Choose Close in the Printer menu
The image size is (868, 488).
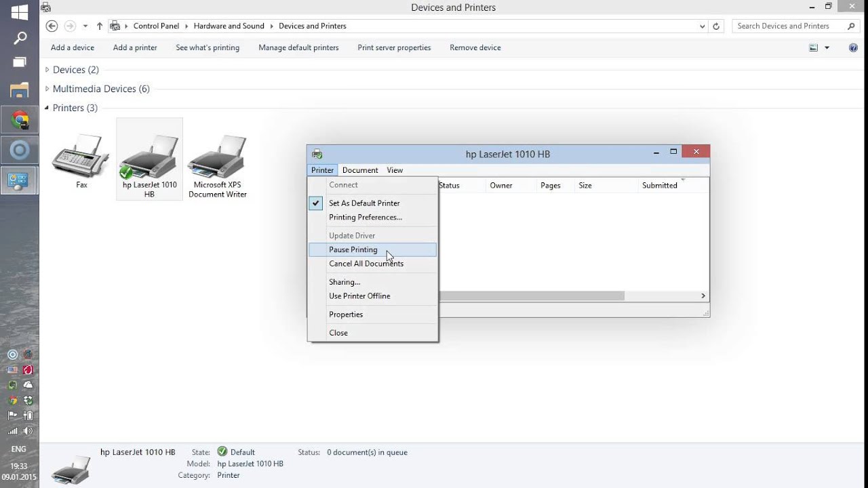click(372, 333)
